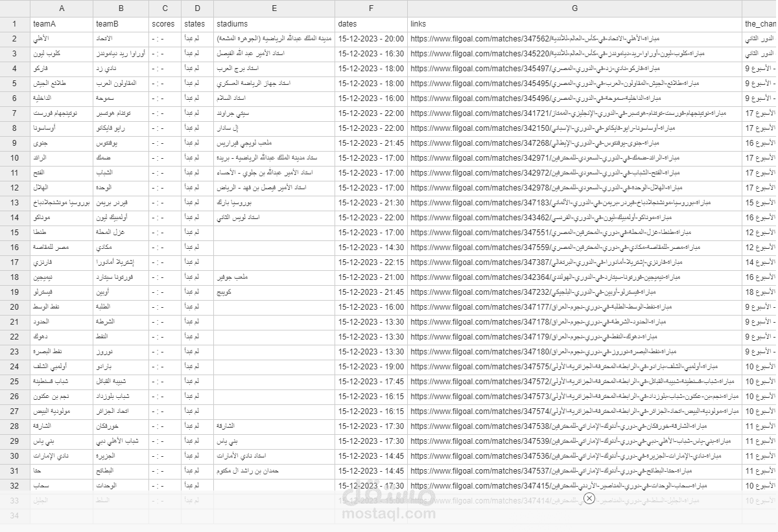Click the stadiums cell 'سيتي جراوند' in row 7

click(274, 113)
